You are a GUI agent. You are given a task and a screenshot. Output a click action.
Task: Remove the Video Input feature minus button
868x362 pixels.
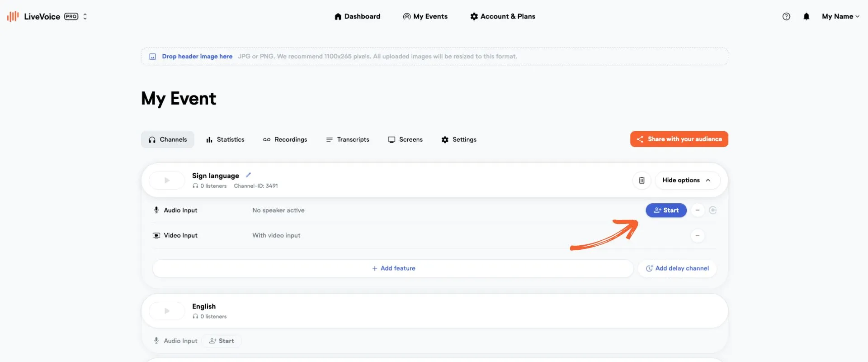[x=698, y=236]
